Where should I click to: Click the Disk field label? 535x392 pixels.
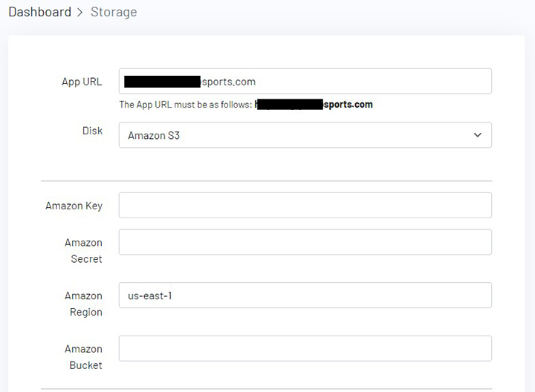coord(92,131)
